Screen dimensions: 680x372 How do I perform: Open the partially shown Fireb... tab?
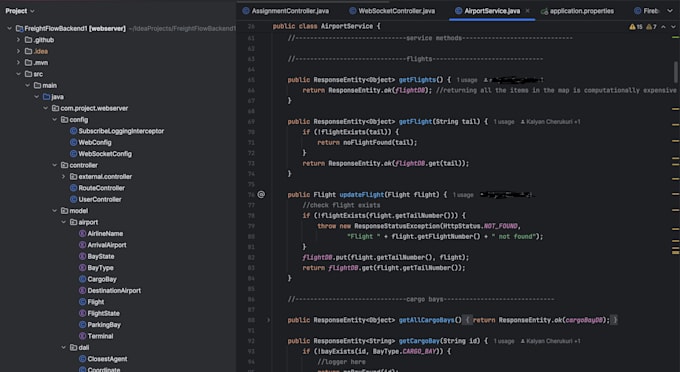click(647, 11)
